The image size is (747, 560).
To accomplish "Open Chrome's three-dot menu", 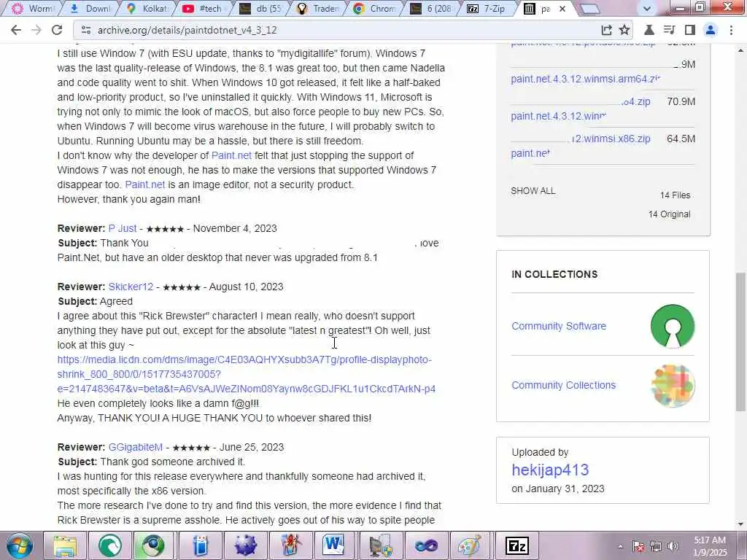I will point(731,30).
